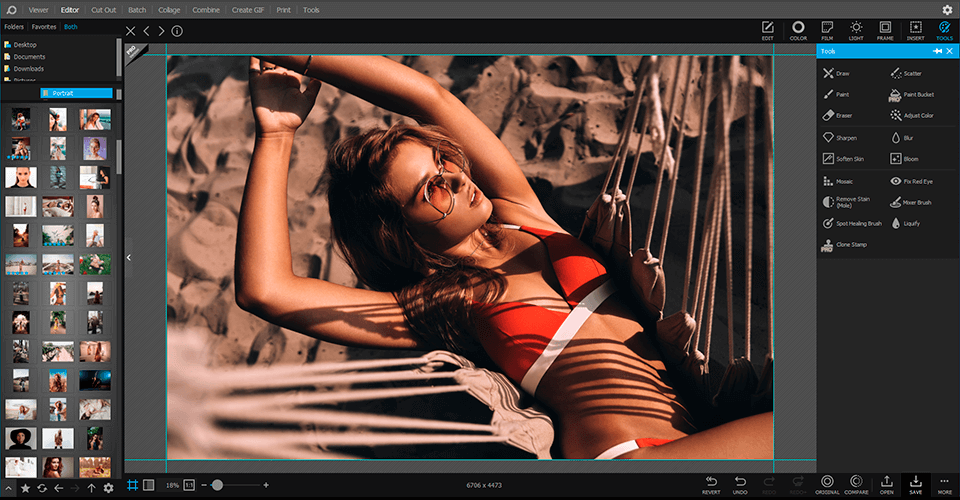Open the Create GIF tab

249,9
